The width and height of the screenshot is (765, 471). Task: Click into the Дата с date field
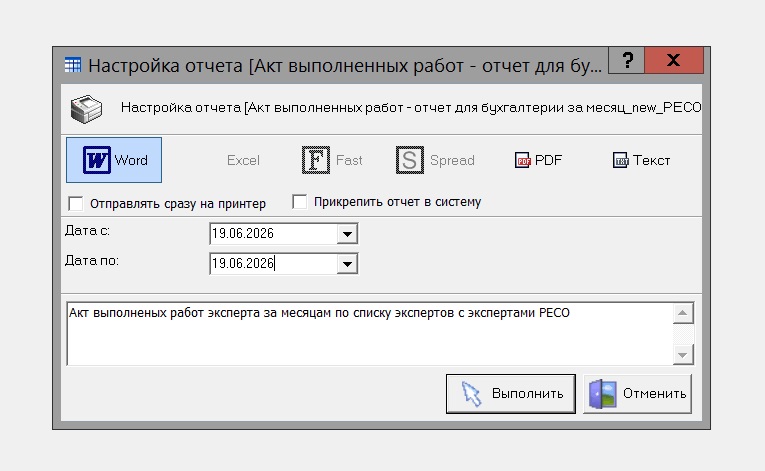tap(273, 234)
